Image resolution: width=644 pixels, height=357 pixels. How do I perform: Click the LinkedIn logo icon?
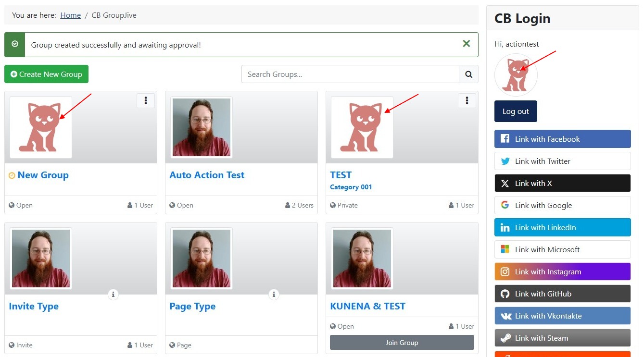[505, 227]
